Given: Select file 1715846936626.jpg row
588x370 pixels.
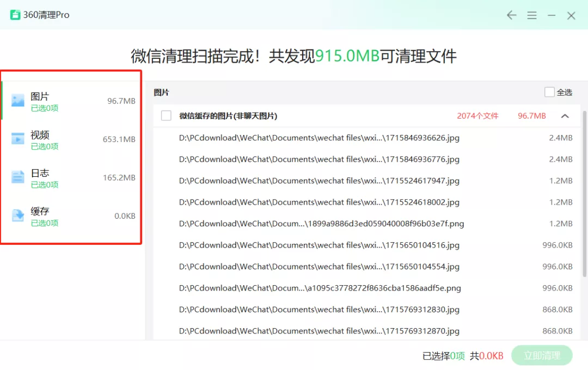Looking at the screenshot, I should click(x=367, y=138).
